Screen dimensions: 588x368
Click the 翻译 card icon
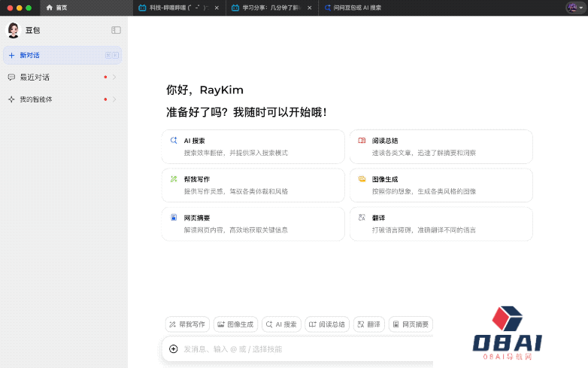(362, 217)
